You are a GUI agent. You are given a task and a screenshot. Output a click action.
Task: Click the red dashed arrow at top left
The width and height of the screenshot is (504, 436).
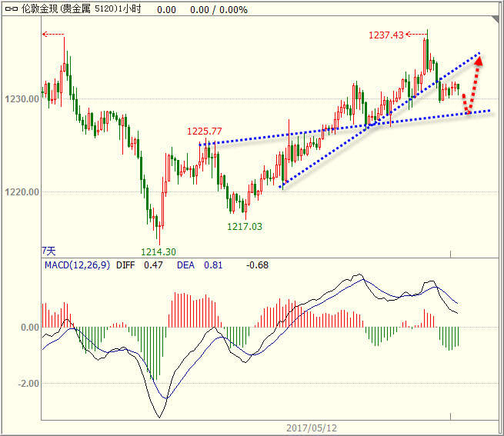[53, 34]
